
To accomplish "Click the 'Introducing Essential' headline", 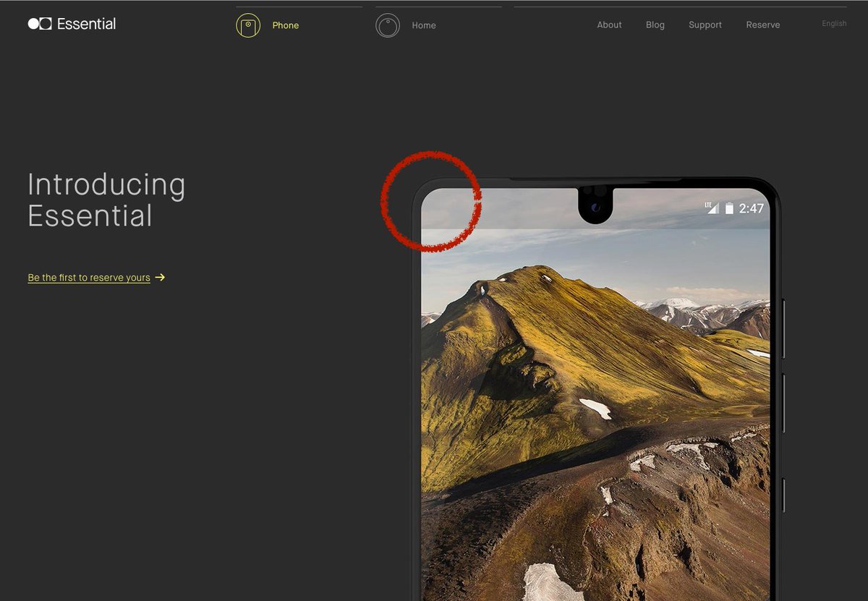I will (x=106, y=200).
